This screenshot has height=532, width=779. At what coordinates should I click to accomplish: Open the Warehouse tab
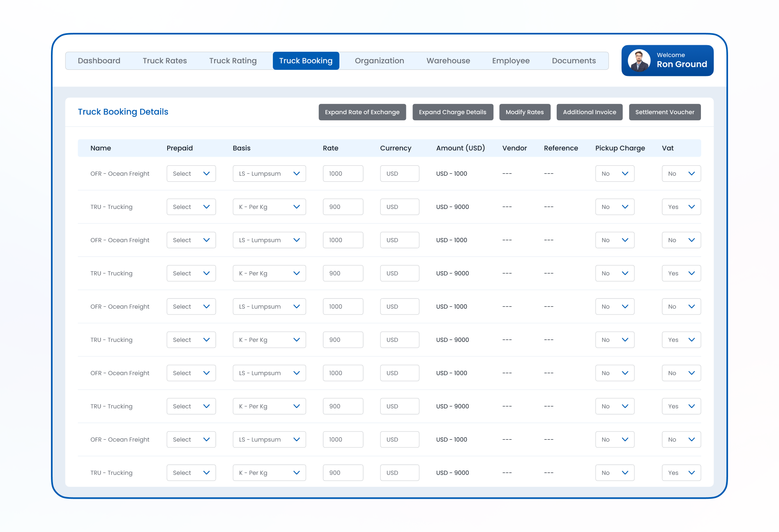(x=448, y=61)
